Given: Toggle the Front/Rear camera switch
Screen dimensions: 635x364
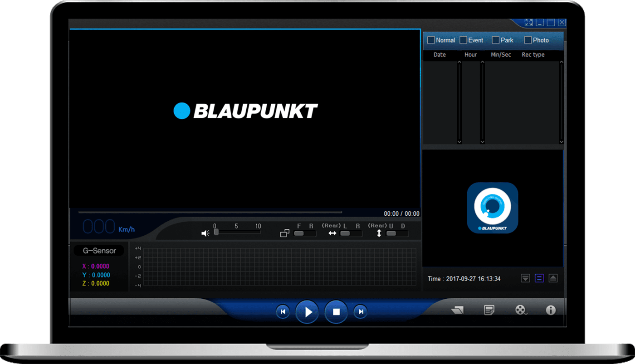Looking at the screenshot, I should (305, 233).
